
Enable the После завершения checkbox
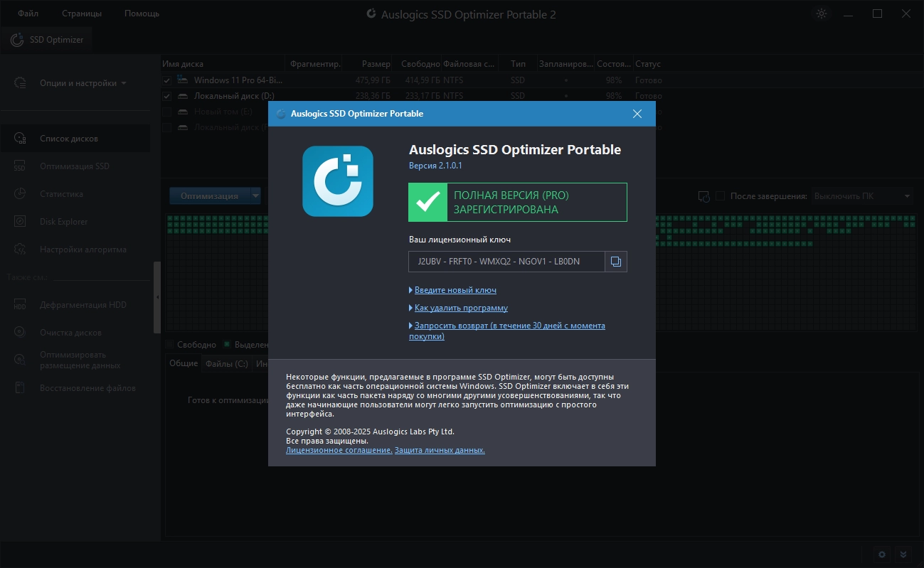tap(720, 196)
